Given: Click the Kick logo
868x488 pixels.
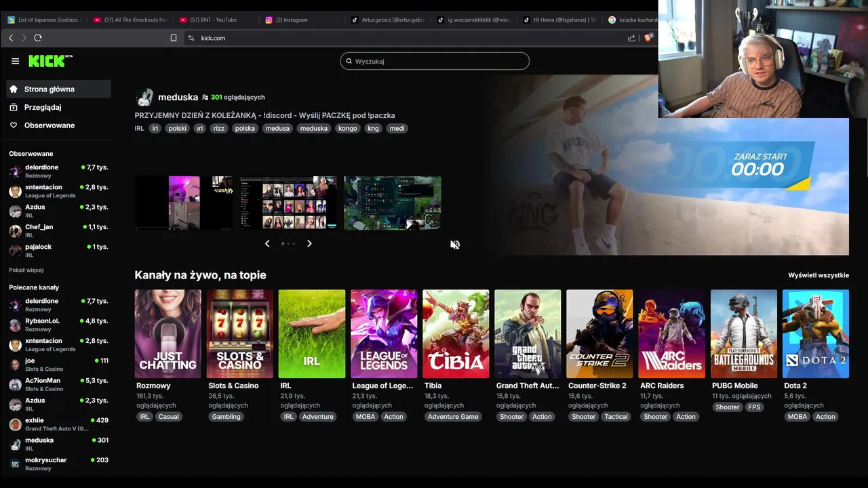Looking at the screenshot, I should tap(50, 61).
